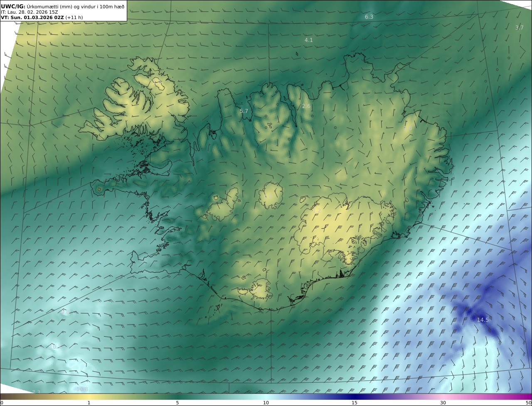This screenshot has width=532, height=406.
Task: Click the colorbar tick label 10
Action: pos(266,403)
